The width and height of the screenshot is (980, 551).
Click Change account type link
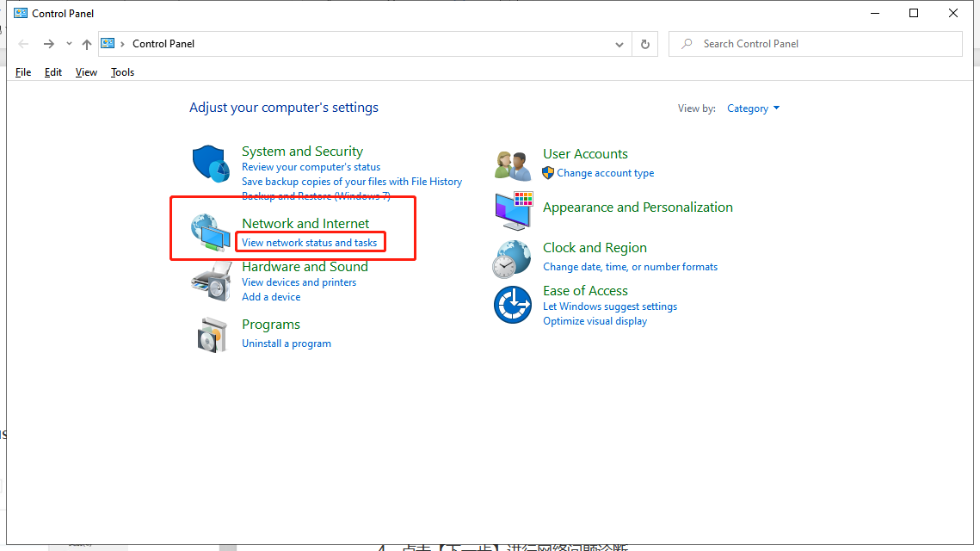pos(606,173)
